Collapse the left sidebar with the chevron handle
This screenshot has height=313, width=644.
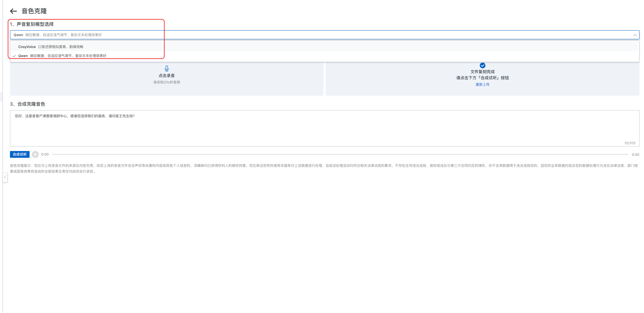point(5,177)
